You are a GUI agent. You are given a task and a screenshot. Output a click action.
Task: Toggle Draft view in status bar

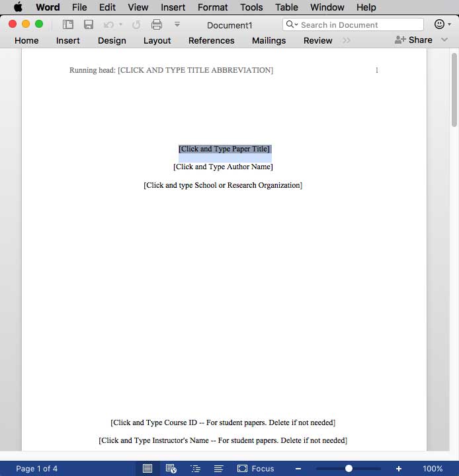218,468
